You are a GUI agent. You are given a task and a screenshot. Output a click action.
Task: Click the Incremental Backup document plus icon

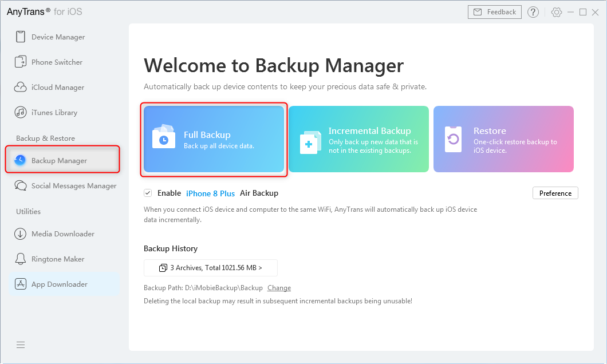310,143
